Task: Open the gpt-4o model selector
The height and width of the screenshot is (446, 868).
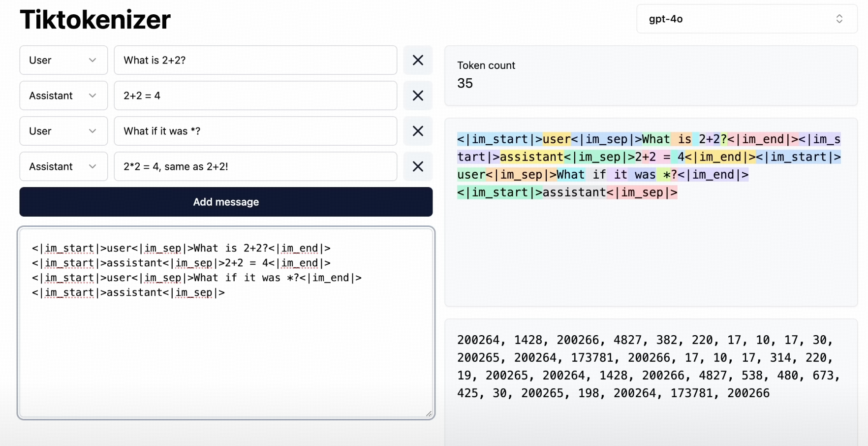Action: point(746,19)
